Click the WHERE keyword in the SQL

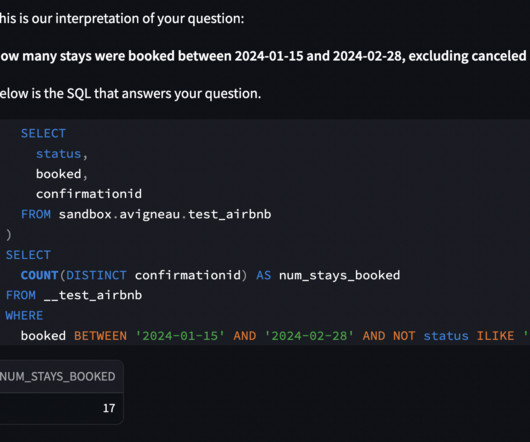pos(24,316)
